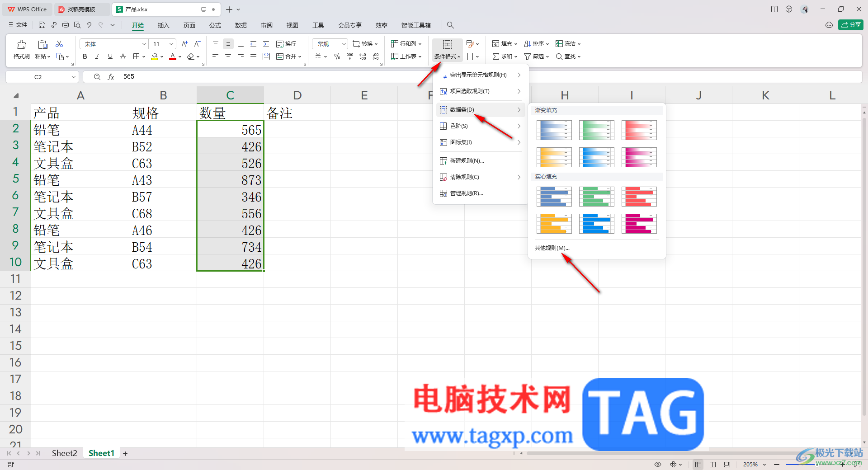This screenshot has height=470, width=868.
Task: Open Highlight Cell Rules submenu
Action: tap(480, 75)
